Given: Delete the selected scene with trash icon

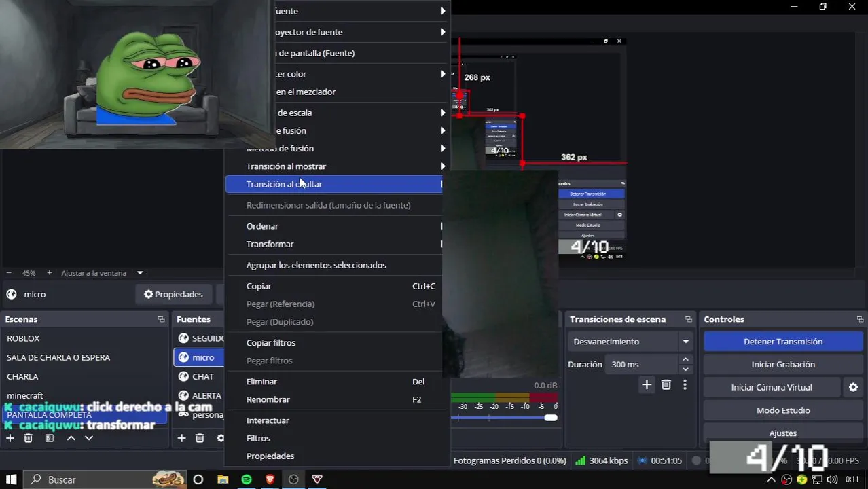Looking at the screenshot, I should click(x=29, y=439).
